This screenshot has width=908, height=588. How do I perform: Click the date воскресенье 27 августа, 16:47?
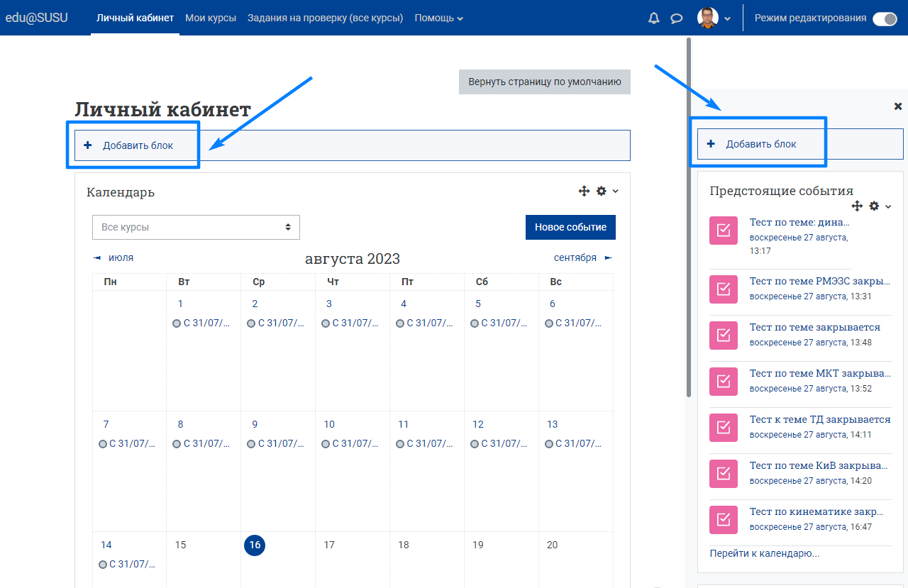pos(811,527)
